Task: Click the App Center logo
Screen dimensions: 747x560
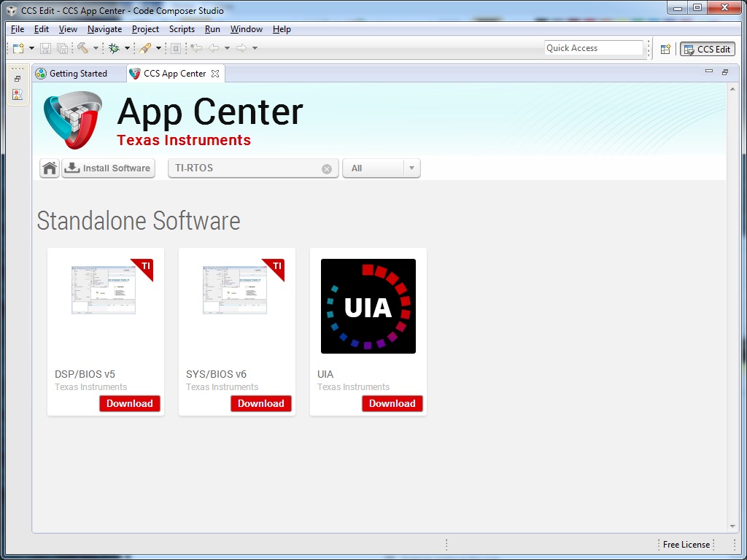Action: pyautogui.click(x=73, y=120)
